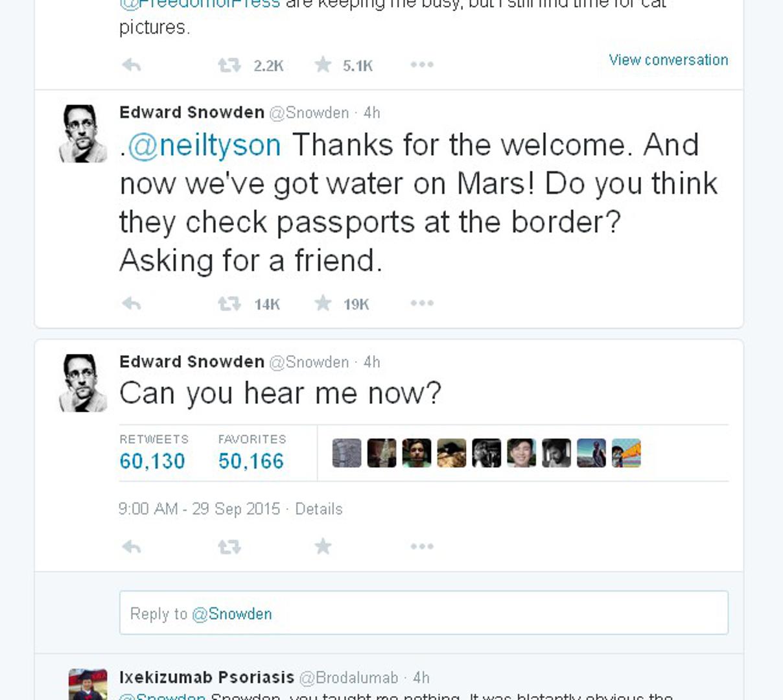The image size is (783, 700).
Task: Favorite the cat pictures tweet
Action: pos(323,65)
